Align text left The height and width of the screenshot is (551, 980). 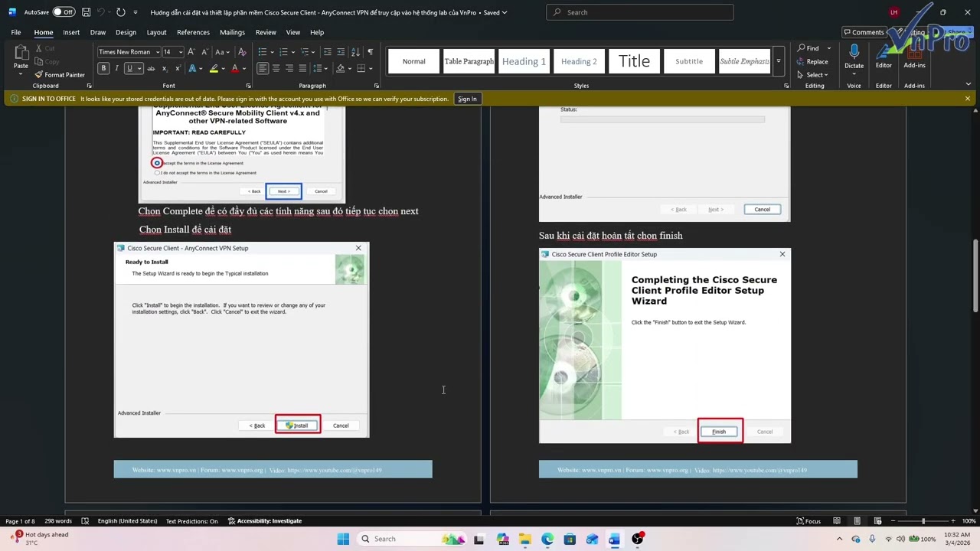(263, 68)
